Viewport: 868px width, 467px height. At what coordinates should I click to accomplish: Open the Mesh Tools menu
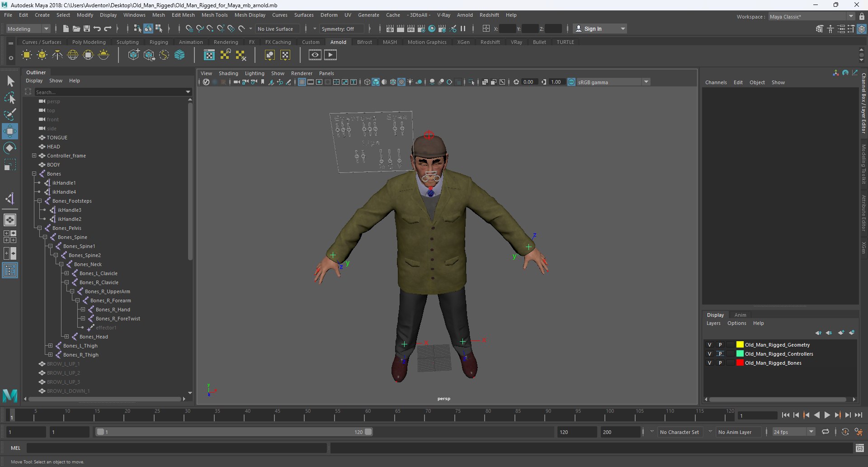pos(214,15)
